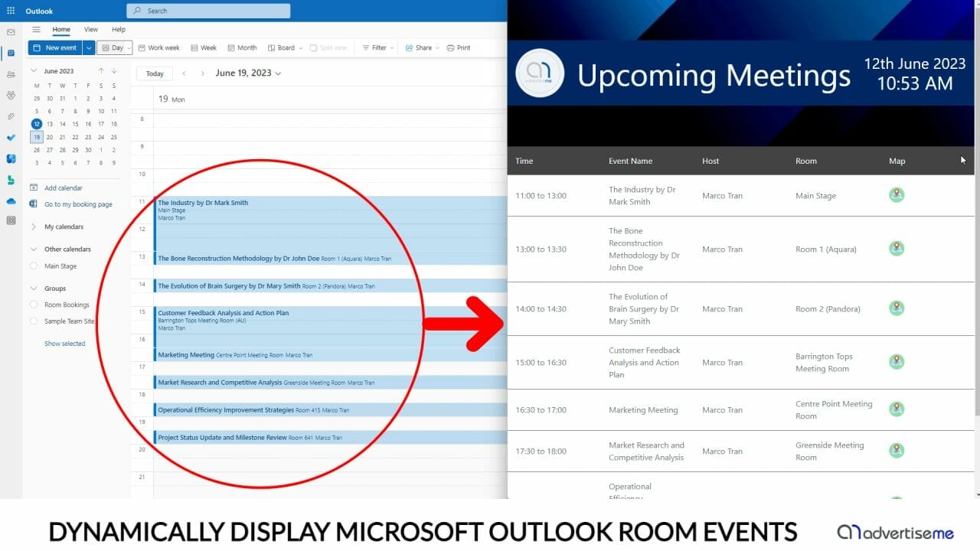Click the hamburger navigation pane toggle
Screen dimensions: 980x551
(x=36, y=30)
